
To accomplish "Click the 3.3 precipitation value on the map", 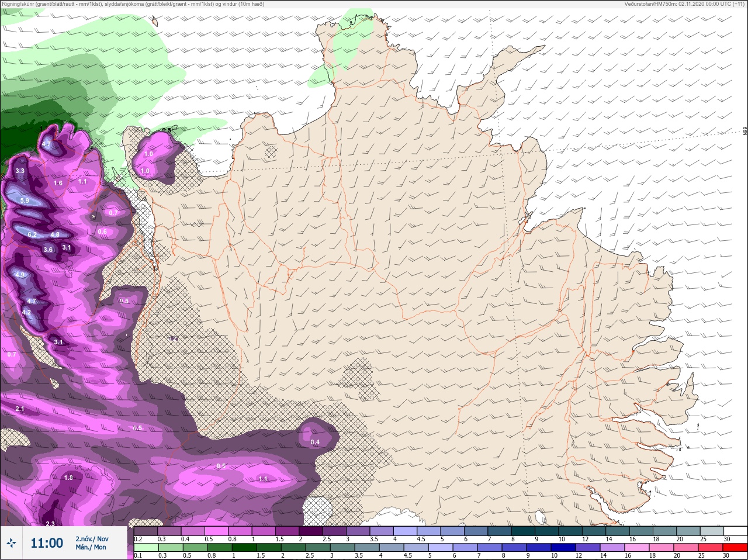I will click(x=20, y=171).
